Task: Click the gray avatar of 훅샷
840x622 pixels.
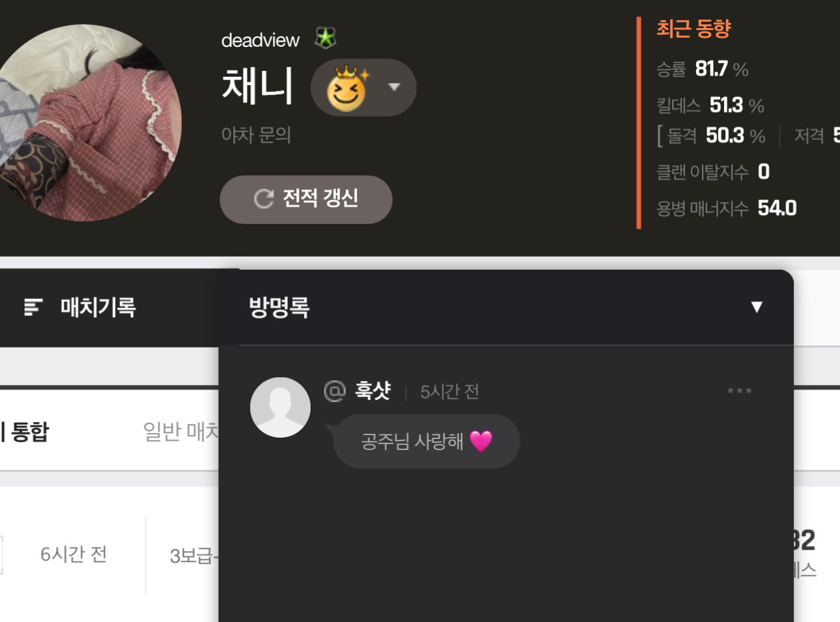Action: coord(281,407)
